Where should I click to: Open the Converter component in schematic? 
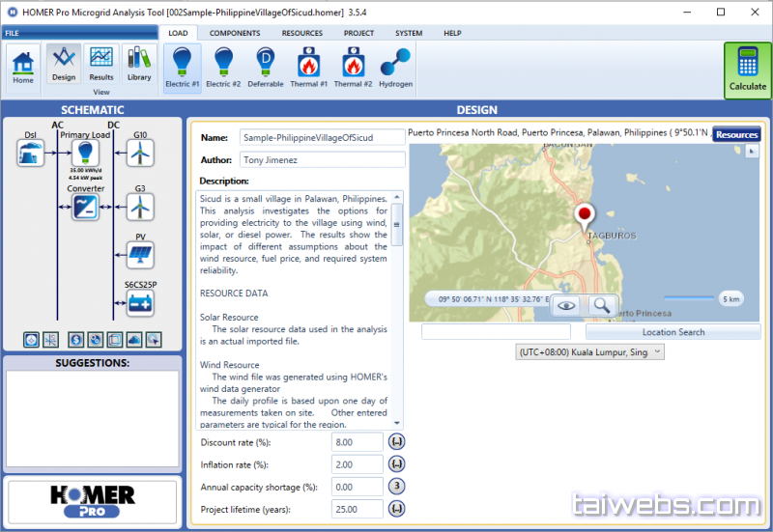point(86,206)
